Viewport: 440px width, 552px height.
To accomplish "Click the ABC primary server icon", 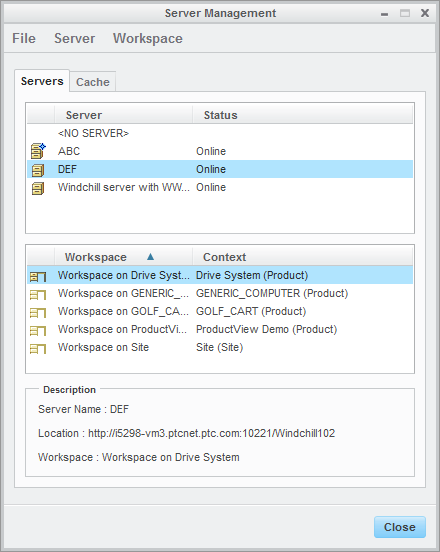I will (38, 151).
